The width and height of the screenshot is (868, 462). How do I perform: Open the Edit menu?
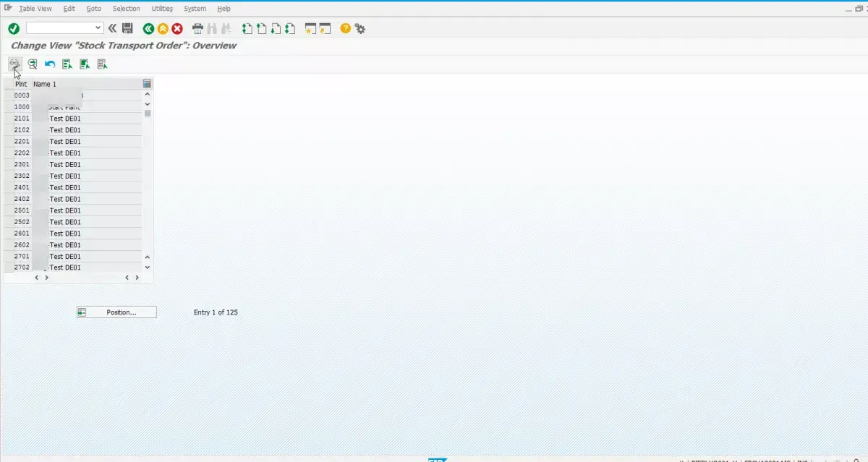click(x=69, y=9)
